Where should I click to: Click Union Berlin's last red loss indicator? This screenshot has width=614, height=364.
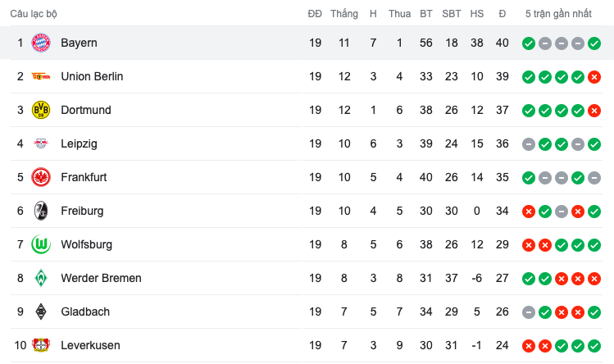coord(594,77)
